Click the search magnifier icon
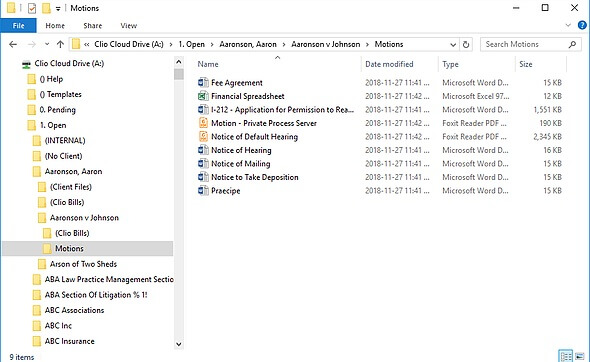Viewport: 590px width, 362px height. click(572, 44)
